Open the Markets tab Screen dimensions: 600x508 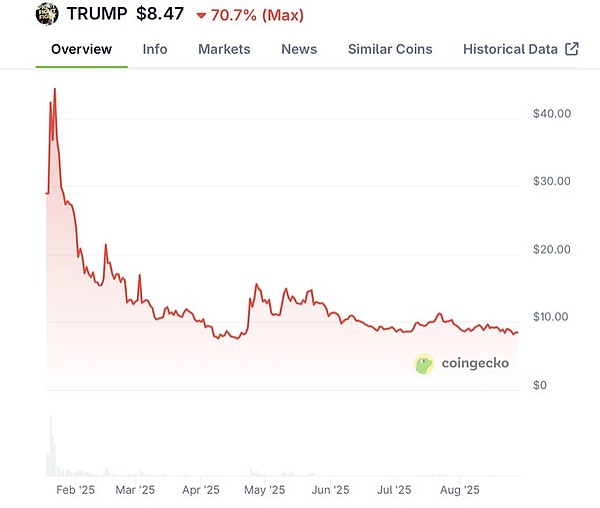(x=224, y=49)
